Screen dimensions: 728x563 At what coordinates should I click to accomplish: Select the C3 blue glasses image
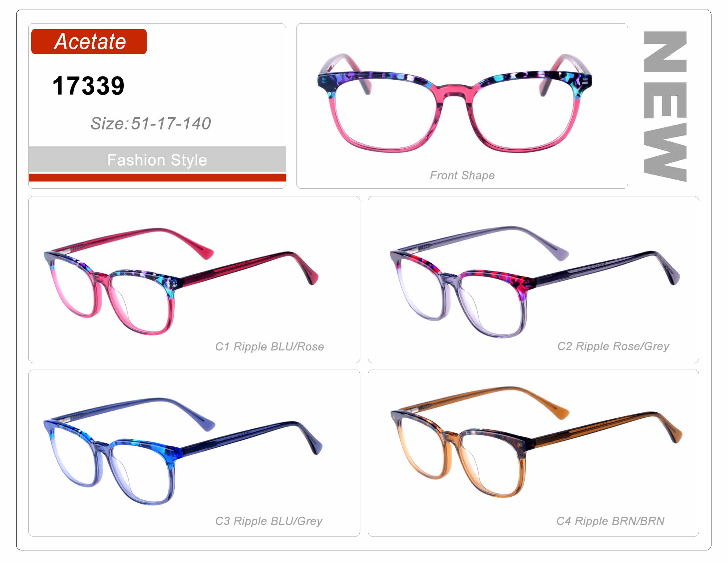click(183, 451)
